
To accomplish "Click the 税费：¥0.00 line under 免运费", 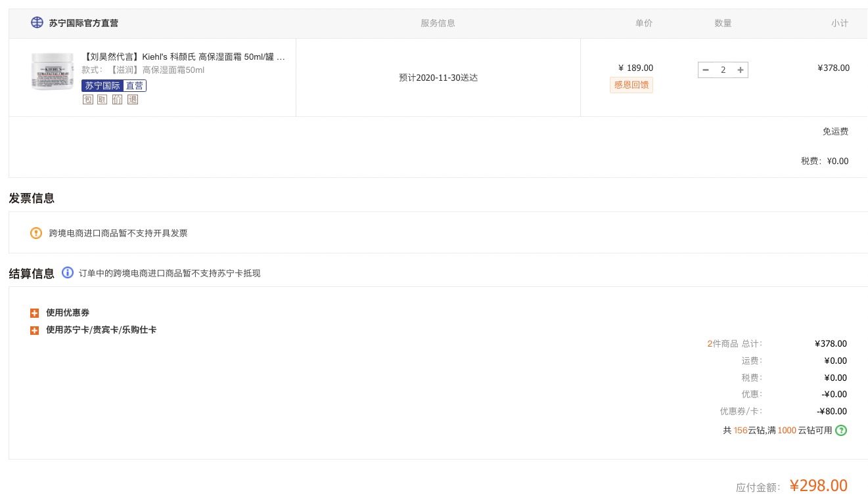I will click(x=825, y=161).
